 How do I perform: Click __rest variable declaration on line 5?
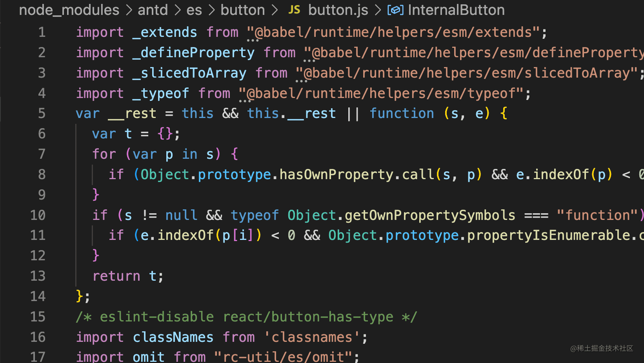click(132, 113)
